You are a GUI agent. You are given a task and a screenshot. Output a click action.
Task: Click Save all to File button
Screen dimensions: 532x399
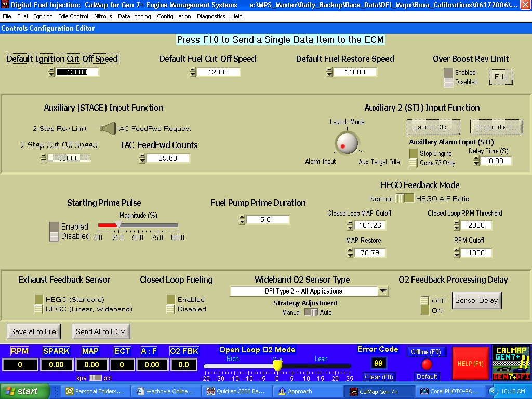[x=33, y=331]
